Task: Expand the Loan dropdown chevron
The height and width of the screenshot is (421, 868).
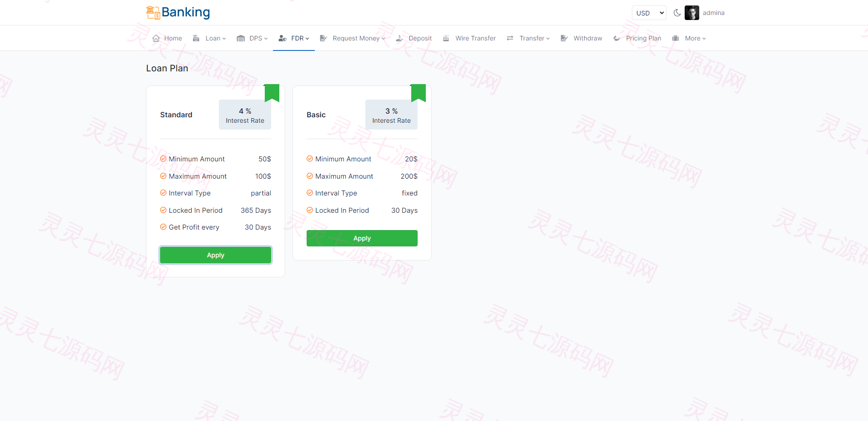Action: (224, 39)
